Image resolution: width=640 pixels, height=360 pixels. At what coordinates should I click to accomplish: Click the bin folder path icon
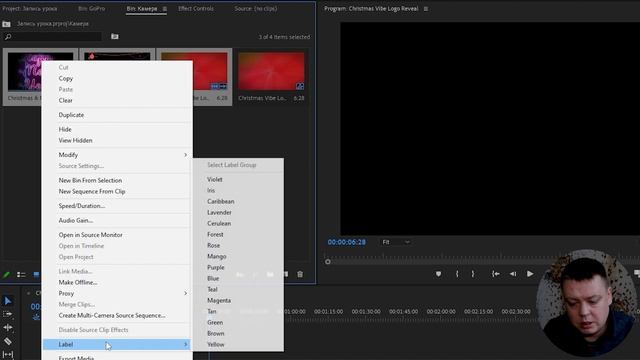6,24
